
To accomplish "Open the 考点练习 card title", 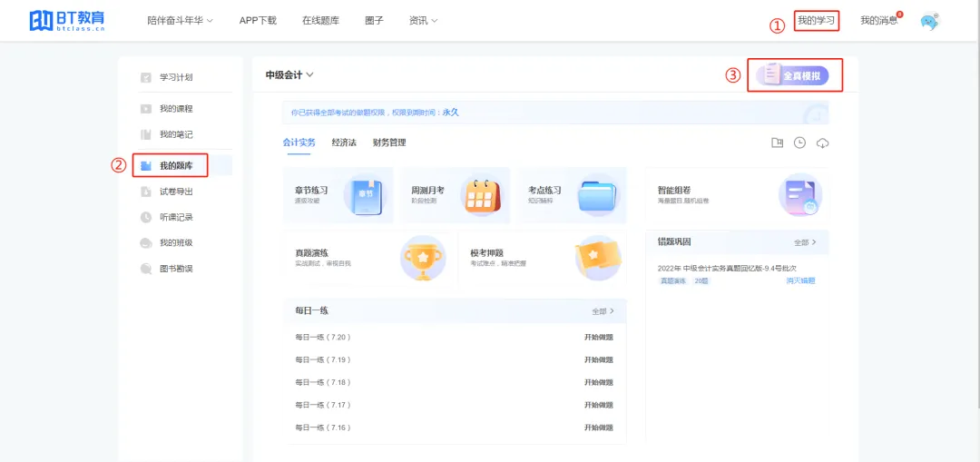I will point(544,190).
